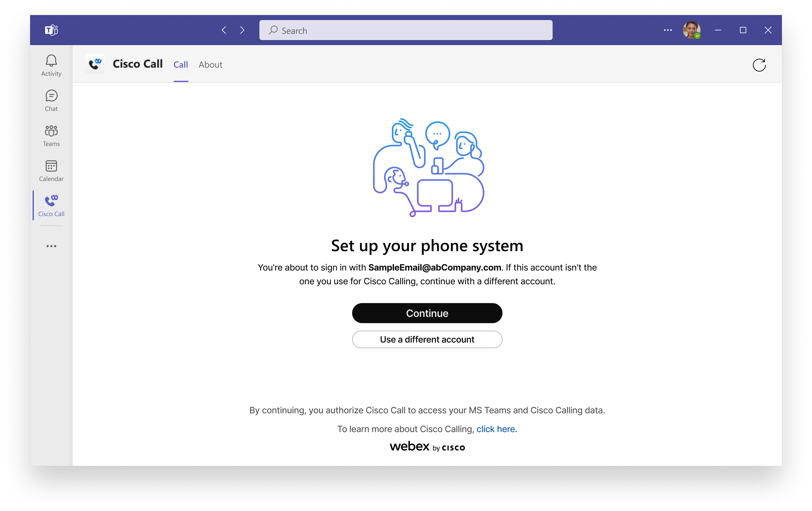Click the back navigation arrow

point(224,30)
